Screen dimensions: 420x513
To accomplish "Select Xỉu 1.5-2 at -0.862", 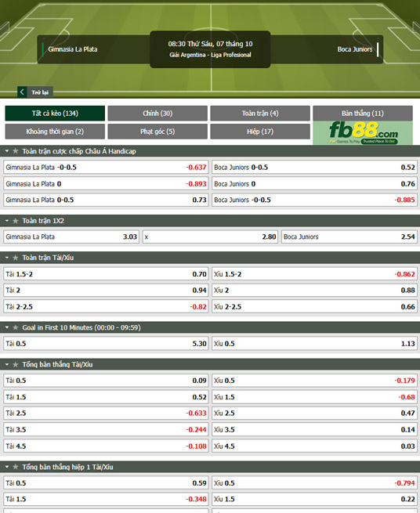I will (x=314, y=274).
